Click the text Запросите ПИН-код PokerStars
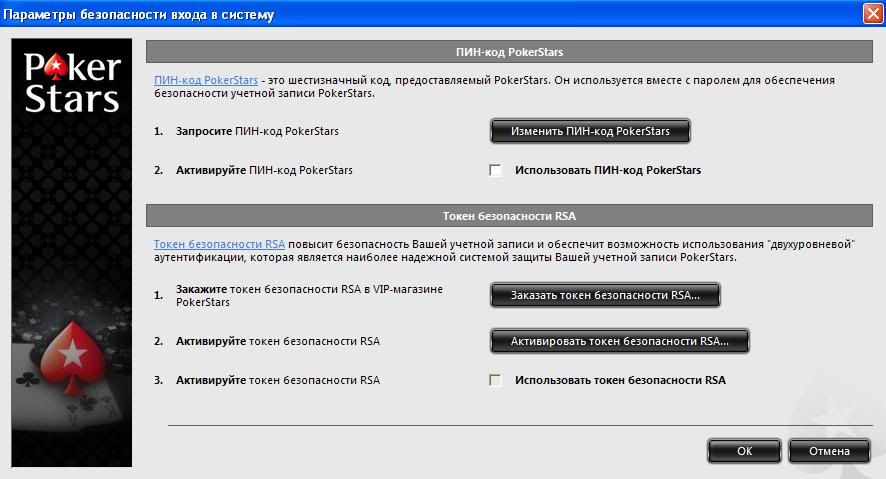The image size is (886, 479). pyautogui.click(x=257, y=131)
